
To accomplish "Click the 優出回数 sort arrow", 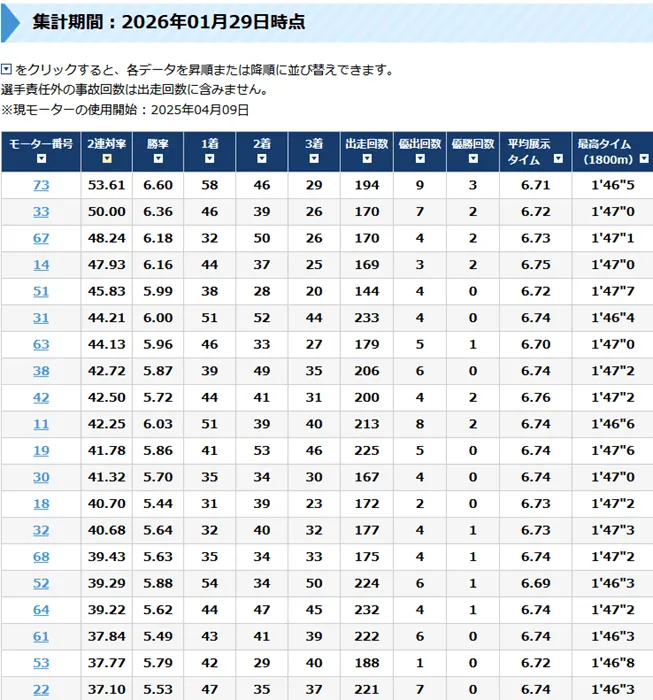I will click(x=420, y=159).
